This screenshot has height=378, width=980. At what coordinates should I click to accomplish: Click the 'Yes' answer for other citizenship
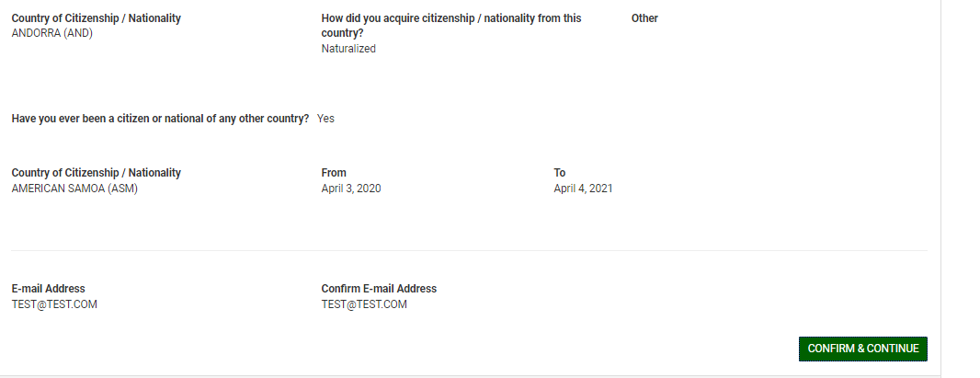tap(325, 119)
